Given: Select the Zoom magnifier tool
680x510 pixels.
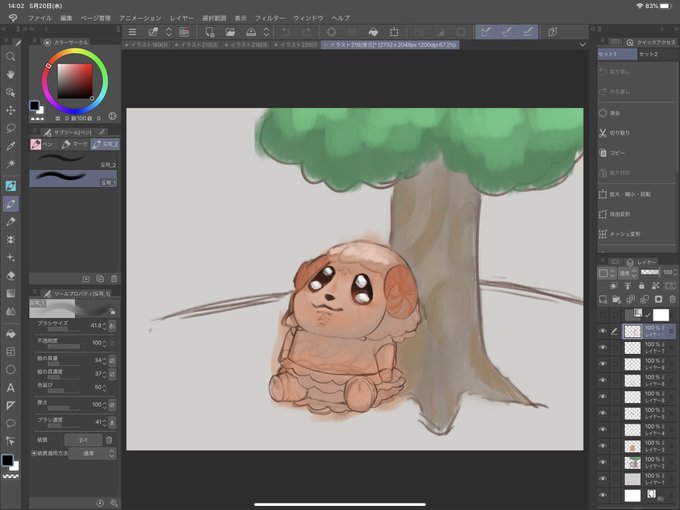Looking at the screenshot, I should point(10,57).
